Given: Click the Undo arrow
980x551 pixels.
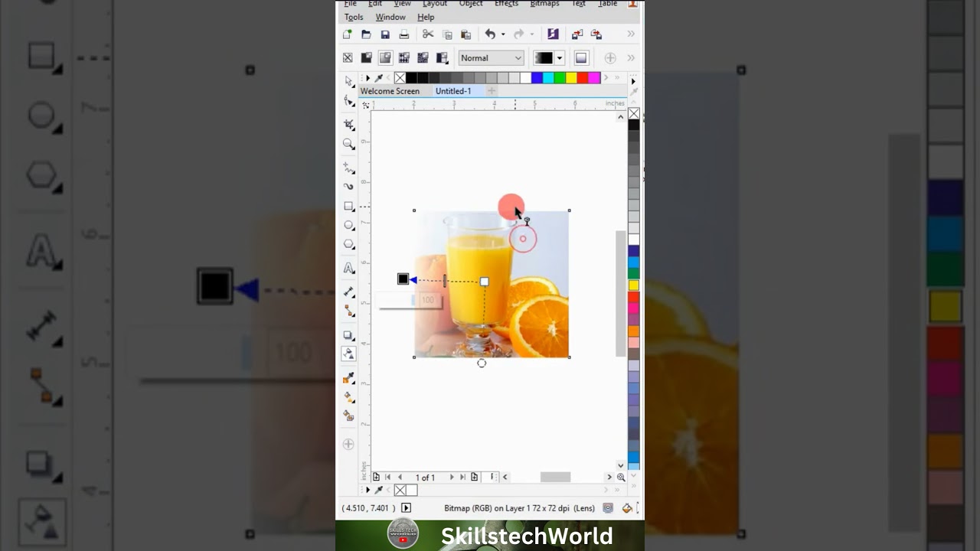Looking at the screenshot, I should (490, 34).
